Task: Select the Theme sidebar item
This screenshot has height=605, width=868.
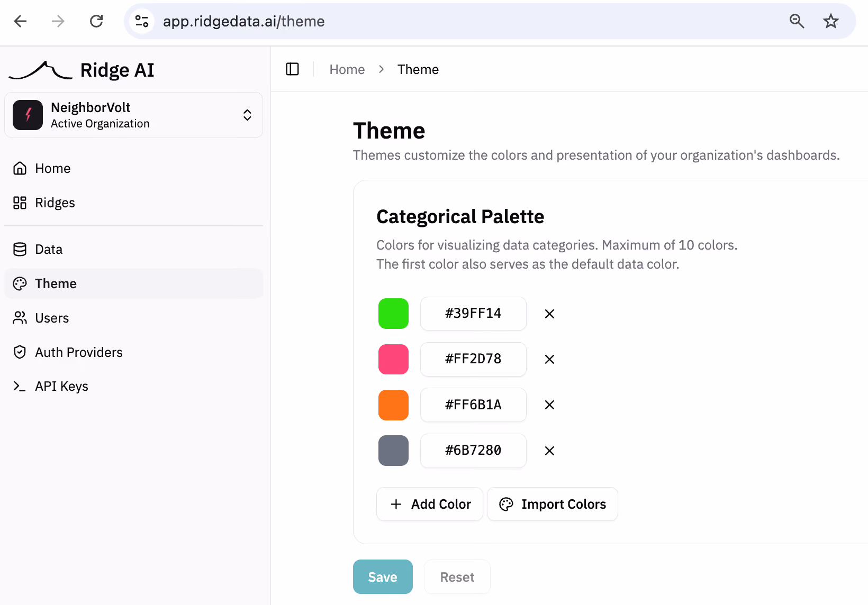Action: tap(133, 283)
